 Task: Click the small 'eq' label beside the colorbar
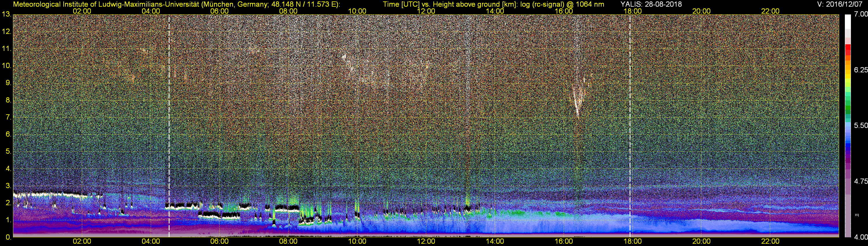[x=857, y=214]
